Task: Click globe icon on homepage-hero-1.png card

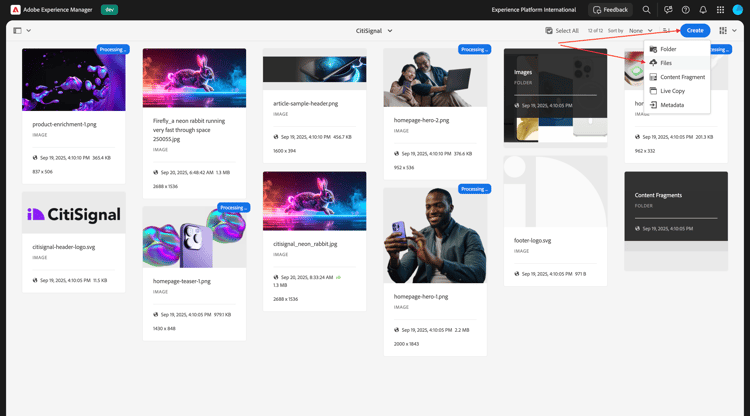Action: point(397,330)
